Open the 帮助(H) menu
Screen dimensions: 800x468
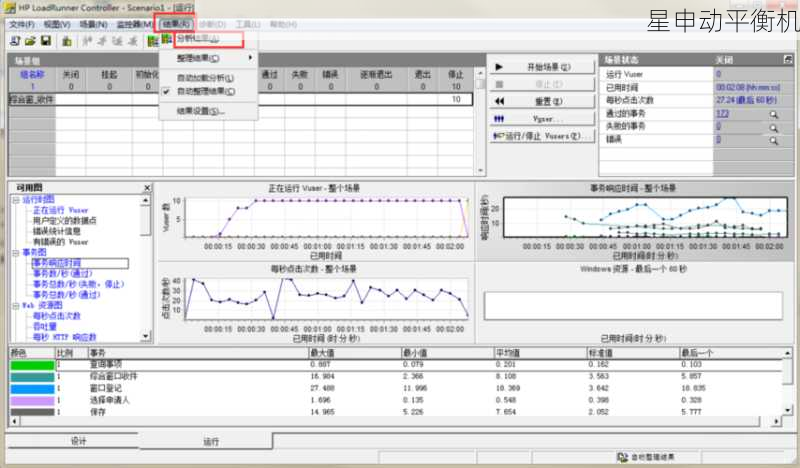[x=283, y=24]
